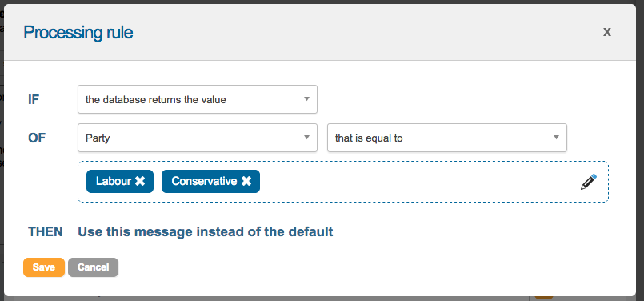Click 'Use this message instead of the default' text
644x301 pixels.
click(206, 232)
